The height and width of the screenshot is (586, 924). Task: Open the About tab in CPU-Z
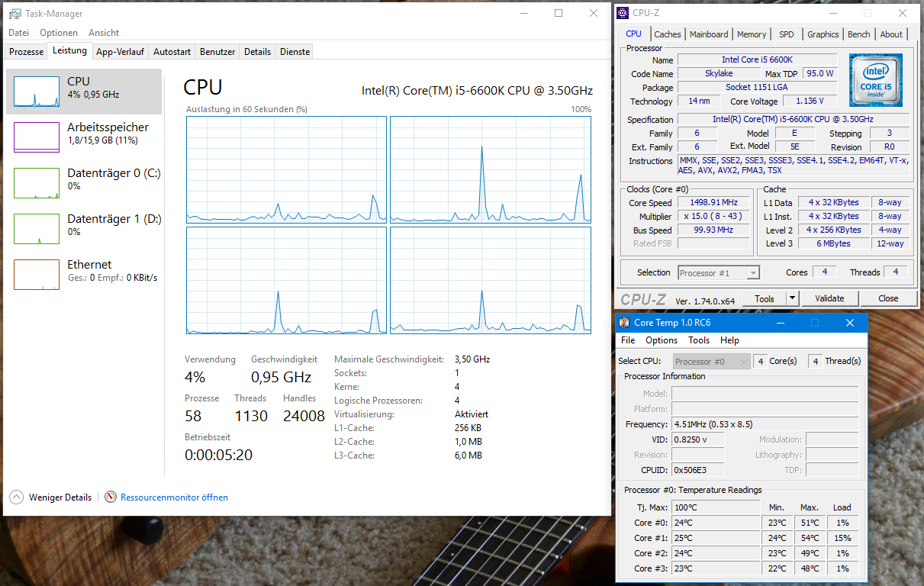click(891, 34)
